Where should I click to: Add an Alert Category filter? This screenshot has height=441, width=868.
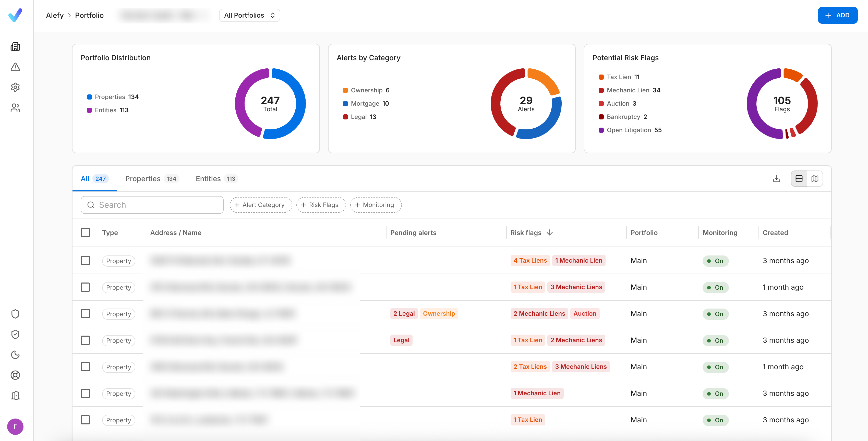260,205
